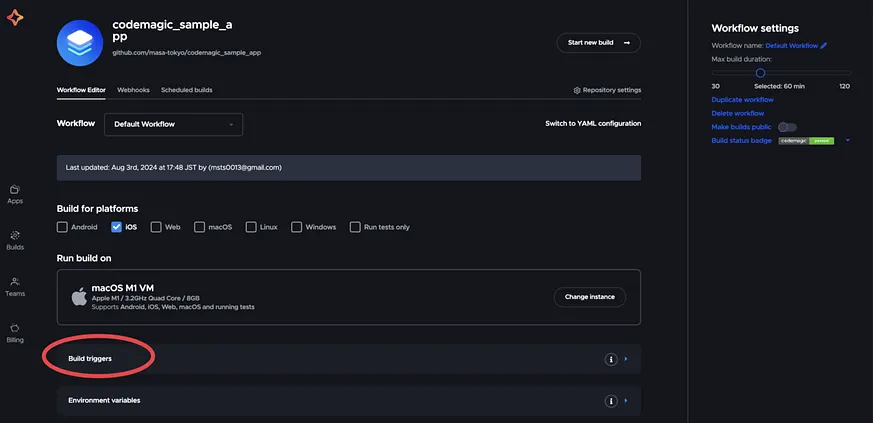Click the Max build duration slider handle

tap(761, 73)
